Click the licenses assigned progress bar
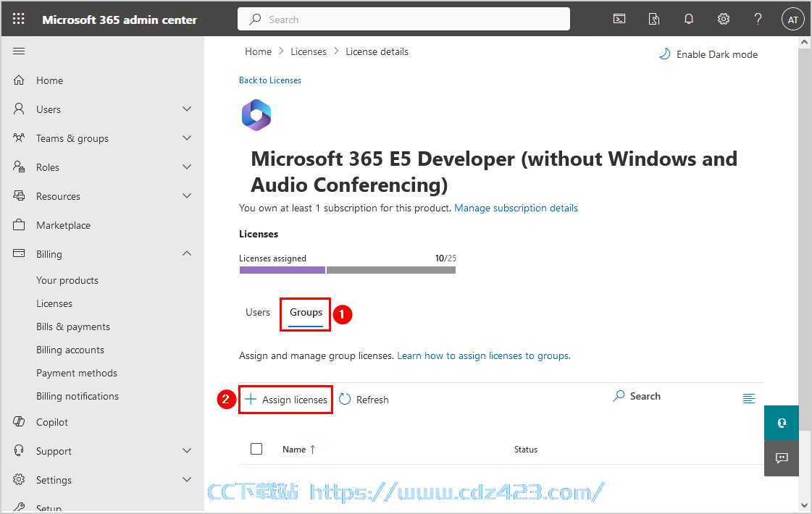The height and width of the screenshot is (514, 812). (348, 270)
